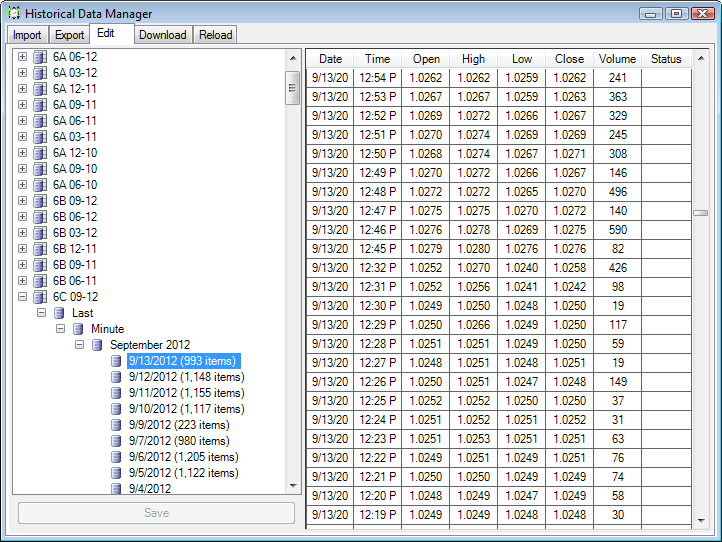Image resolution: width=722 pixels, height=542 pixels.
Task: Click the database icon beside 6A 09-10
Action: coord(40,169)
